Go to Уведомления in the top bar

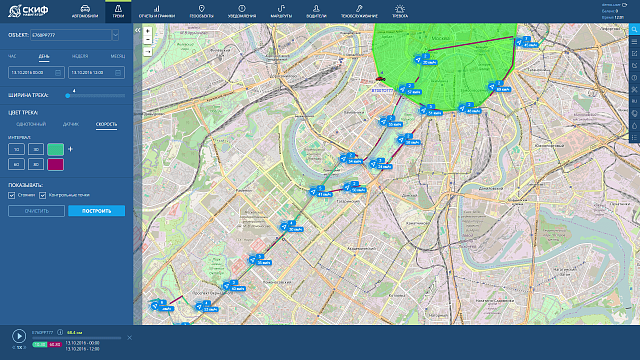[242, 11]
